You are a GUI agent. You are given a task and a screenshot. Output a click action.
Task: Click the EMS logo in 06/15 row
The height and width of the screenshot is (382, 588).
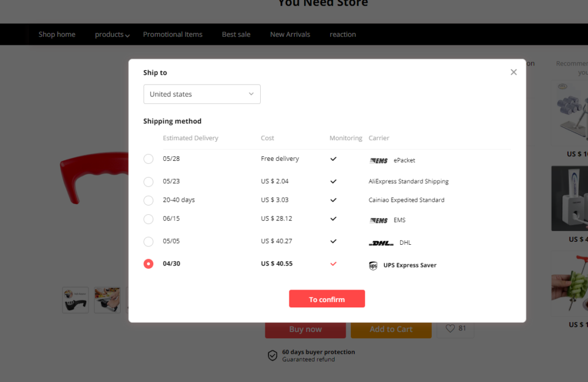(378, 221)
